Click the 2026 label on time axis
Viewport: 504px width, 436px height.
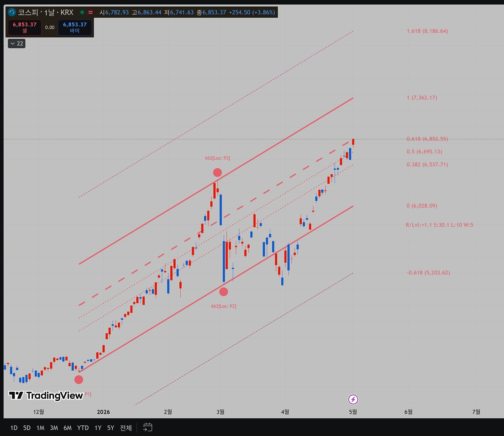103,412
